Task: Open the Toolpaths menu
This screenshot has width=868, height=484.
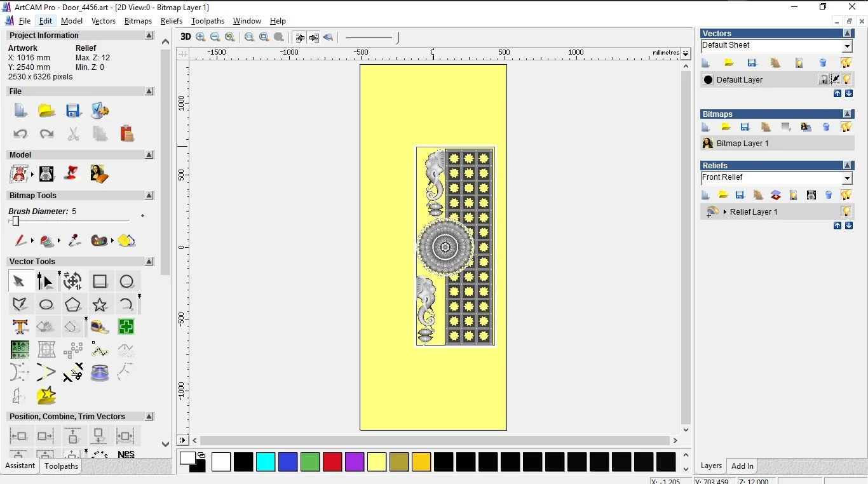Action: (x=208, y=21)
